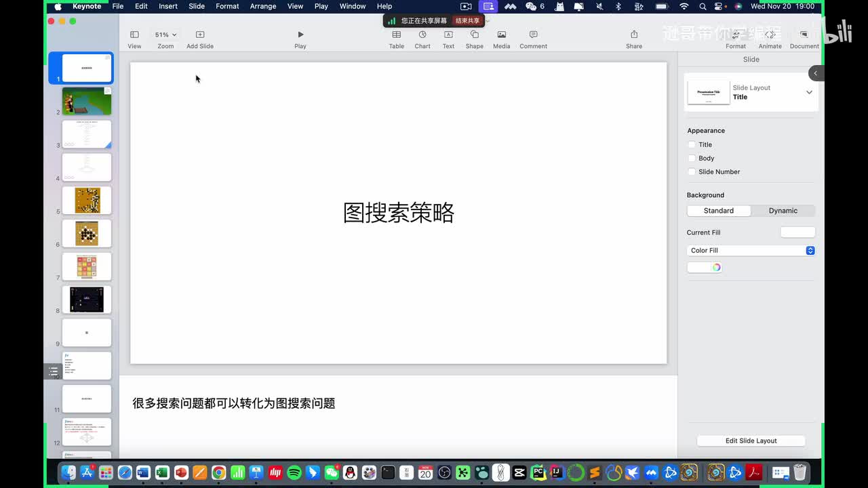Click Edit Slide Layout button
The width and height of the screenshot is (868, 488).
pyautogui.click(x=751, y=441)
